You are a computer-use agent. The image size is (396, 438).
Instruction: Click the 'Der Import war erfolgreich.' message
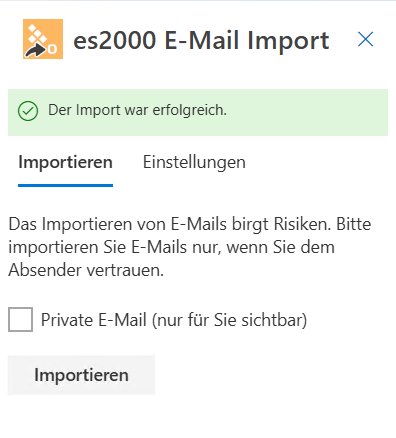tap(138, 110)
